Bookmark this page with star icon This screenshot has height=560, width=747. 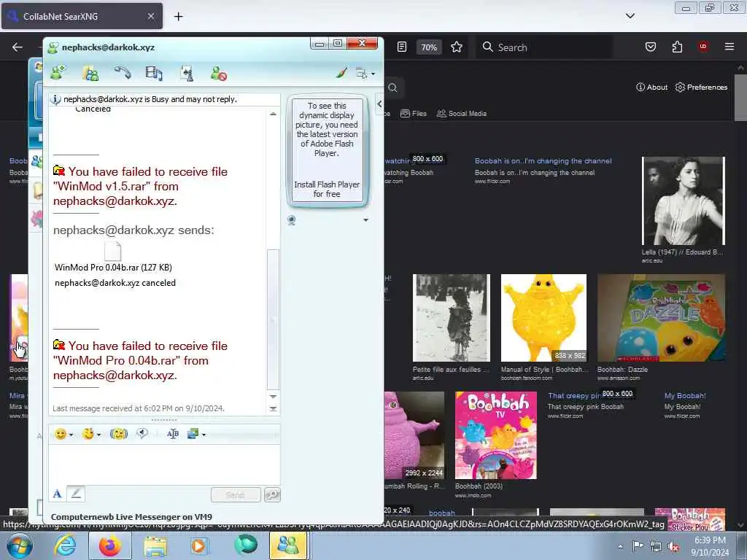click(457, 47)
